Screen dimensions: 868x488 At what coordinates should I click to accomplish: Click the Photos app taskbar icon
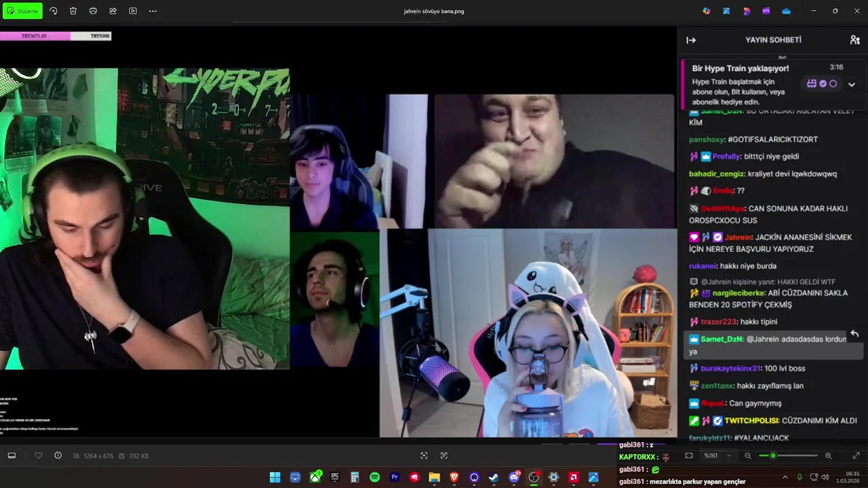tap(593, 477)
